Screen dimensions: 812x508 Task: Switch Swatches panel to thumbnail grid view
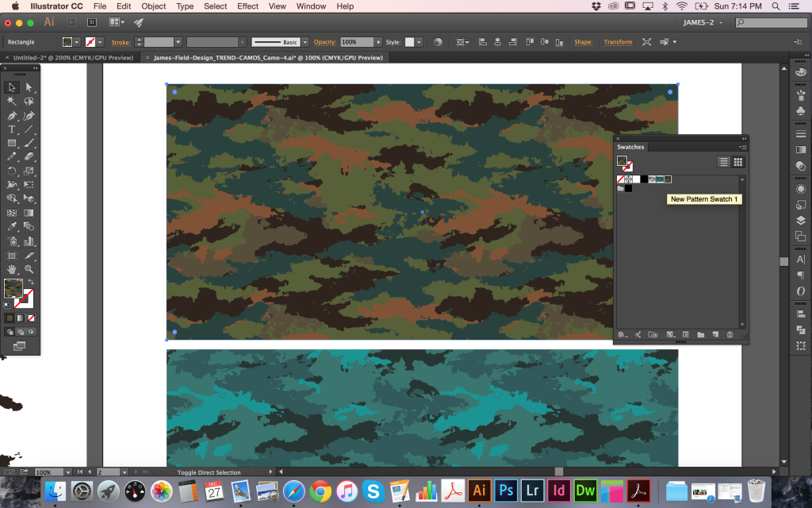click(x=738, y=162)
